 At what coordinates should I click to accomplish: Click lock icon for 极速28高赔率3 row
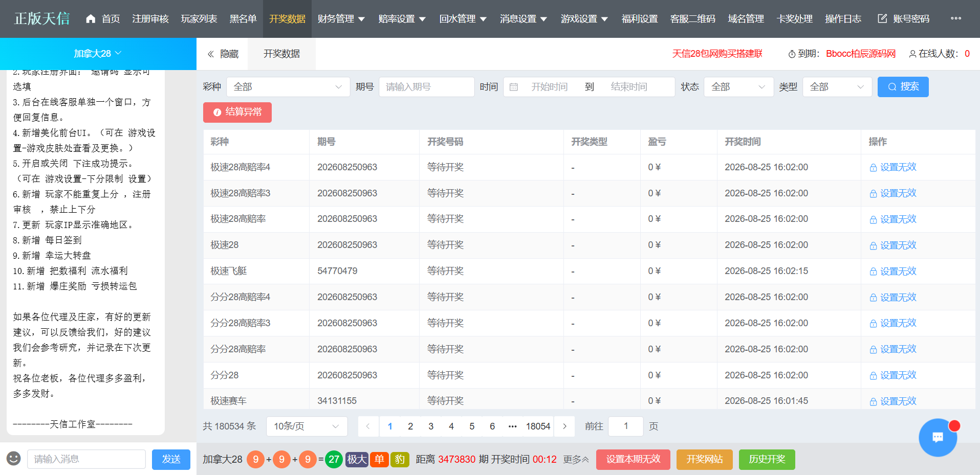pyautogui.click(x=873, y=194)
